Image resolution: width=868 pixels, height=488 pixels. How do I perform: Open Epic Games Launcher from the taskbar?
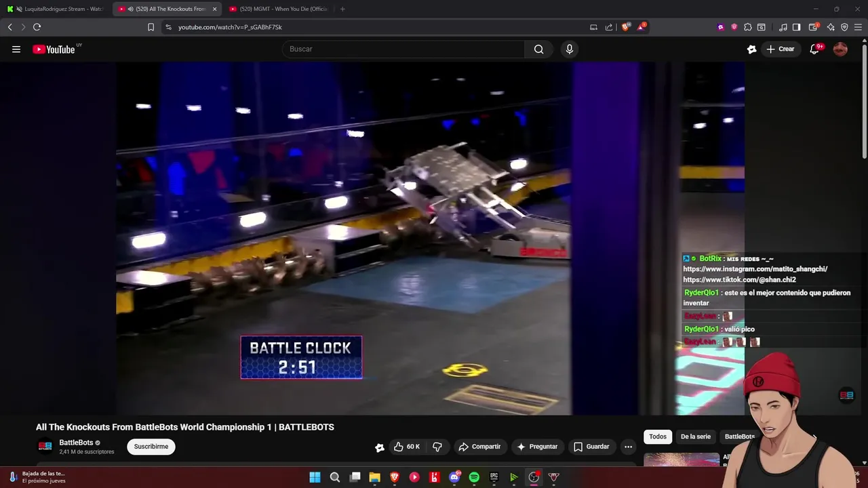click(494, 477)
